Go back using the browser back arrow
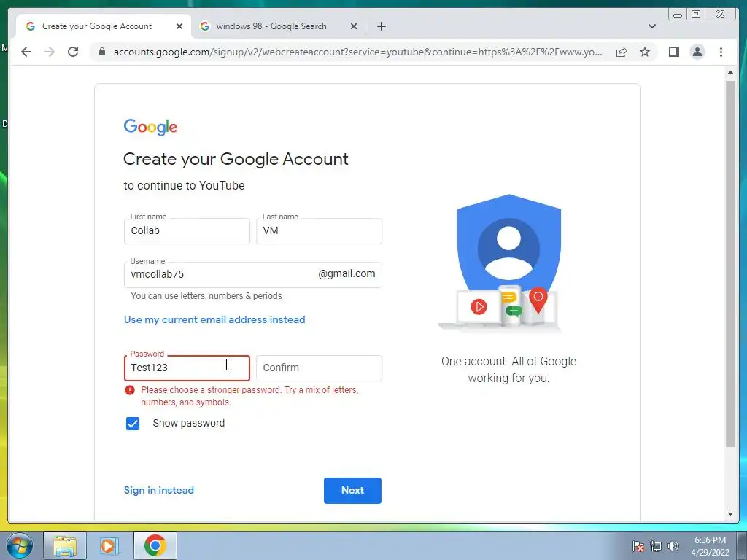 tap(26, 52)
